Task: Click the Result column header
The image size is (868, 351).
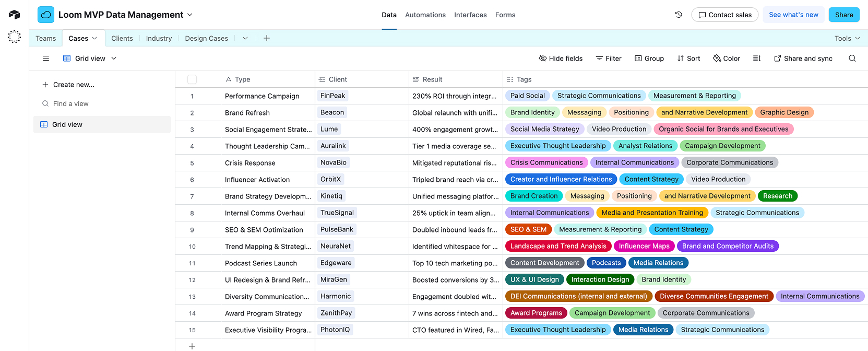Action: [456, 79]
